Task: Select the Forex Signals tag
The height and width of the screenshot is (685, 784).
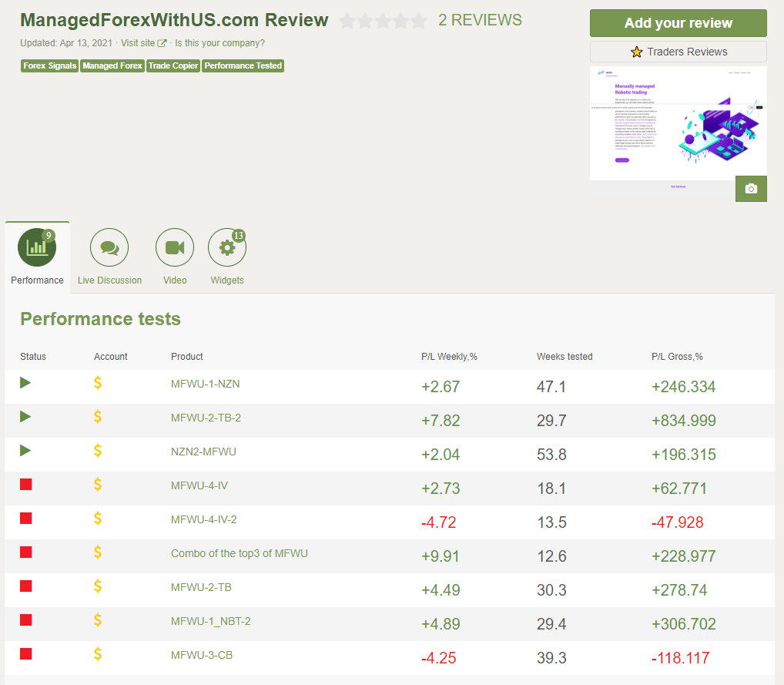Action: (x=50, y=66)
